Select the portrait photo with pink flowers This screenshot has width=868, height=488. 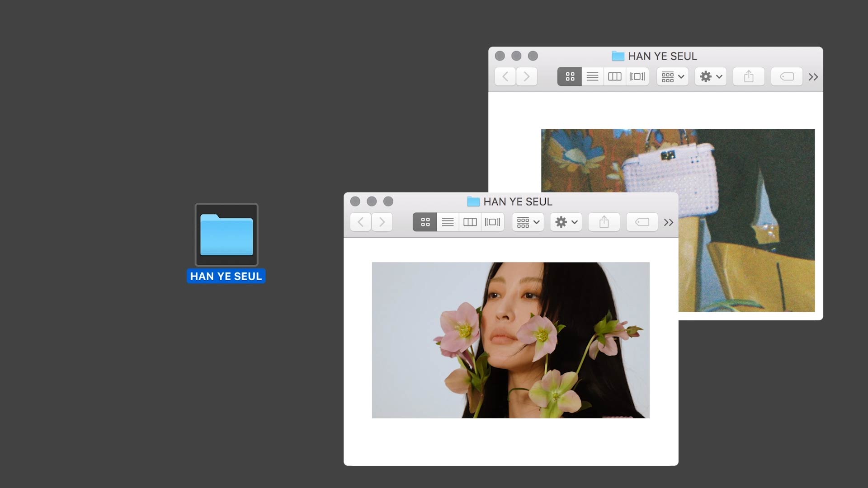tap(510, 340)
